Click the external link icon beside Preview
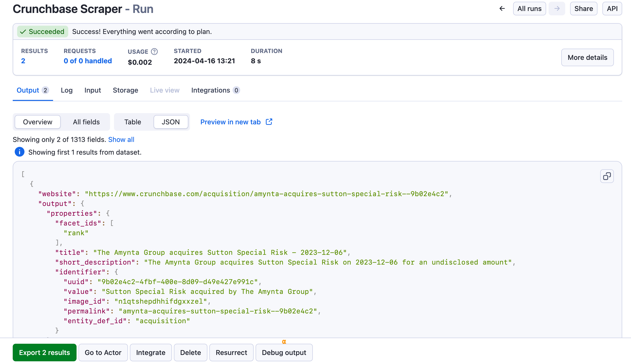This screenshot has width=631, height=364. pos(269,122)
